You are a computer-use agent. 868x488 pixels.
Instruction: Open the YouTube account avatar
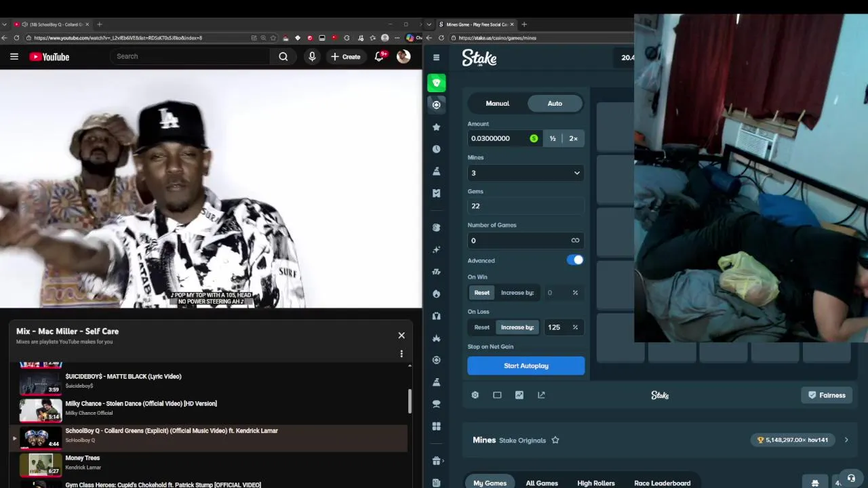[403, 57]
